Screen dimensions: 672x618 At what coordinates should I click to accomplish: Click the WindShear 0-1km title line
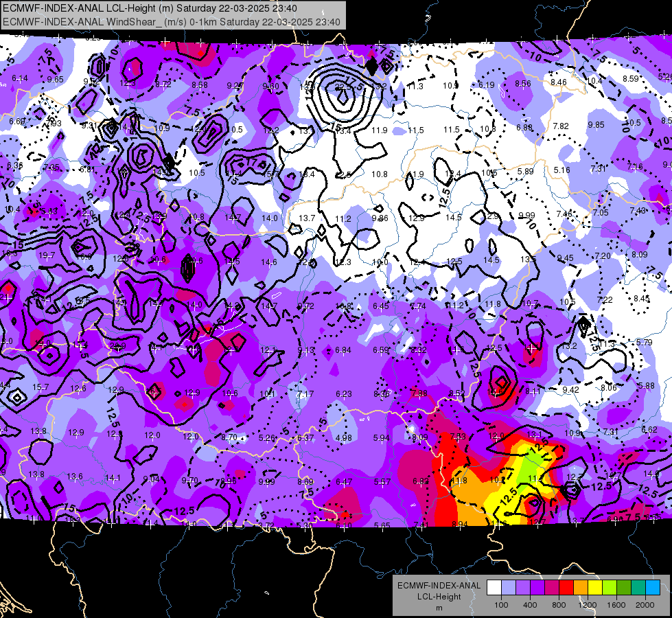(172, 22)
